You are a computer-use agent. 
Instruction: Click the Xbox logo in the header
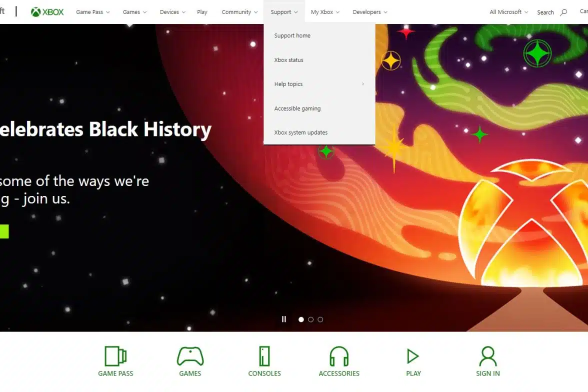[47, 12]
